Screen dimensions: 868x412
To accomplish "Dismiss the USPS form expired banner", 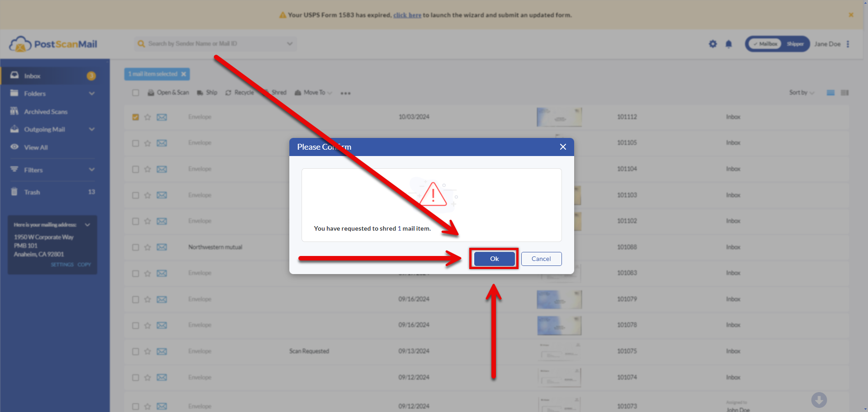I will click(x=851, y=15).
